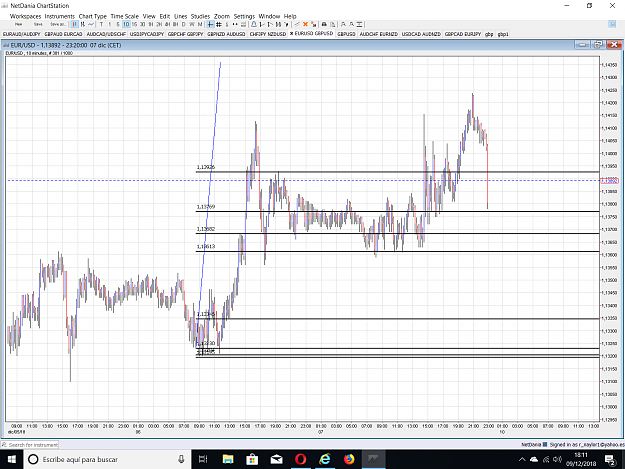
Task: Click the zoom in magnifier icon
Action: 343,24
